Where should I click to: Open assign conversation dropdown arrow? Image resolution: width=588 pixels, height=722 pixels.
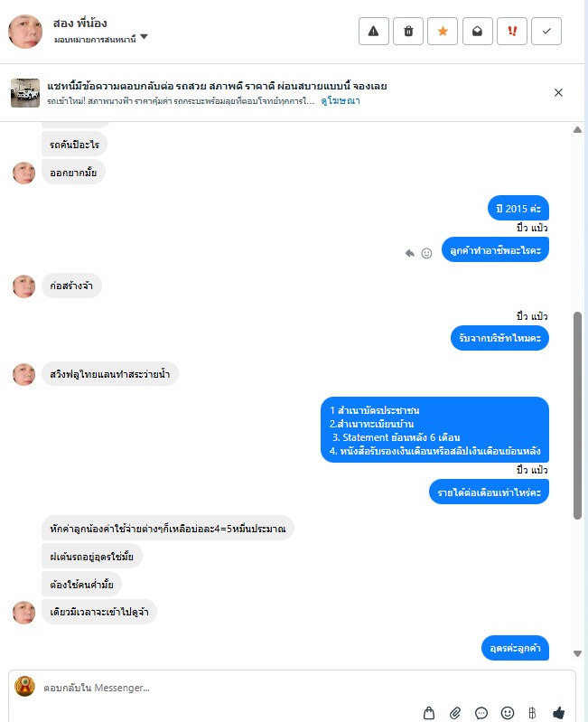pos(144,37)
